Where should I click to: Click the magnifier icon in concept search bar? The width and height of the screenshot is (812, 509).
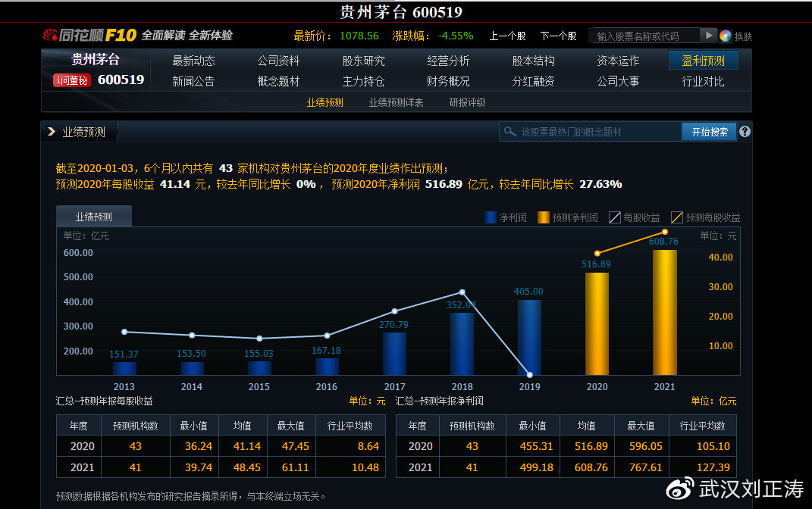[511, 131]
